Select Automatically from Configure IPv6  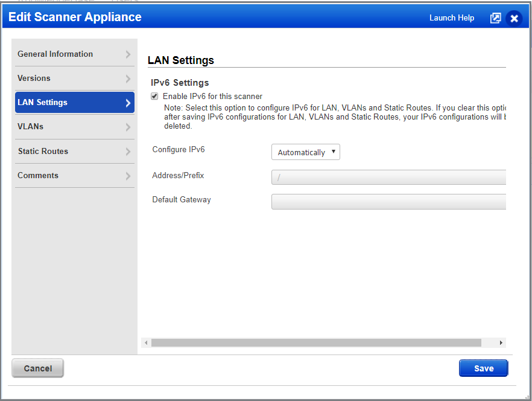click(305, 152)
